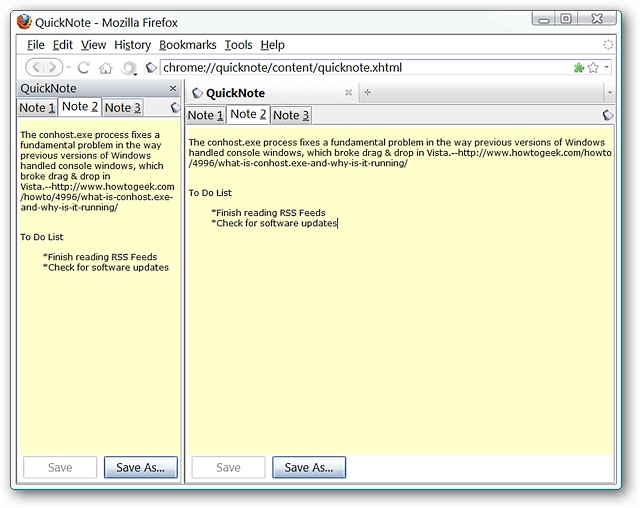This screenshot has width=640, height=508.
Task: Open the list all tabs dropdown
Action: 609,93
